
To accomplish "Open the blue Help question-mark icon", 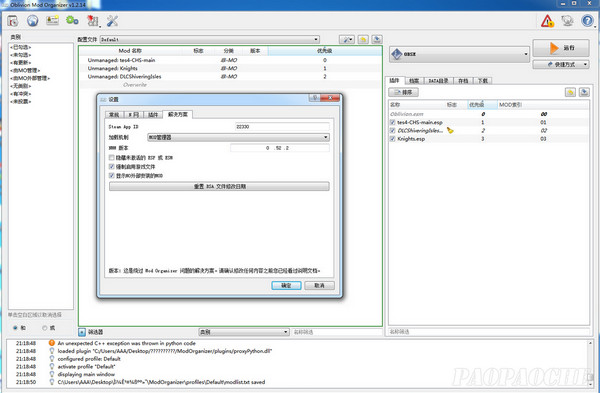I will tap(587, 21).
